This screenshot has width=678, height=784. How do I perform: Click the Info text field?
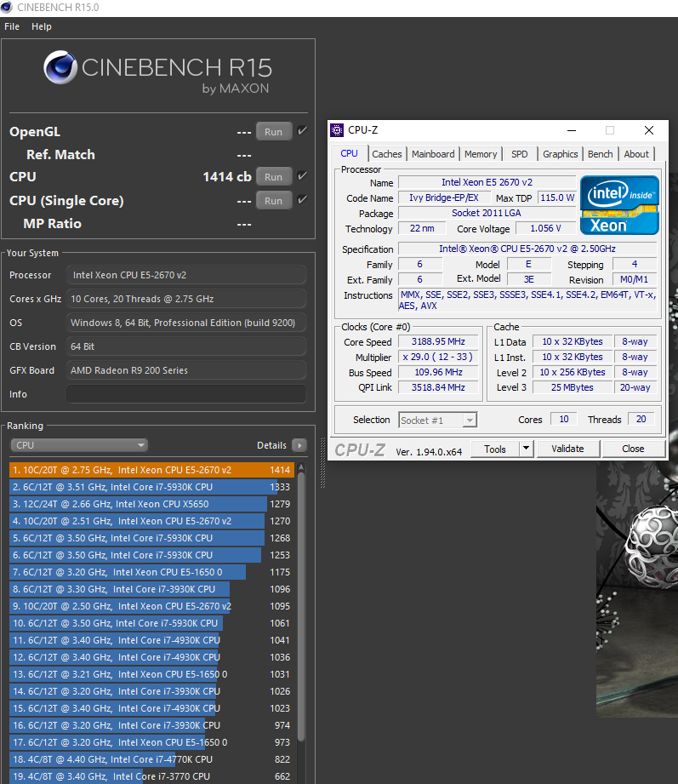click(185, 394)
